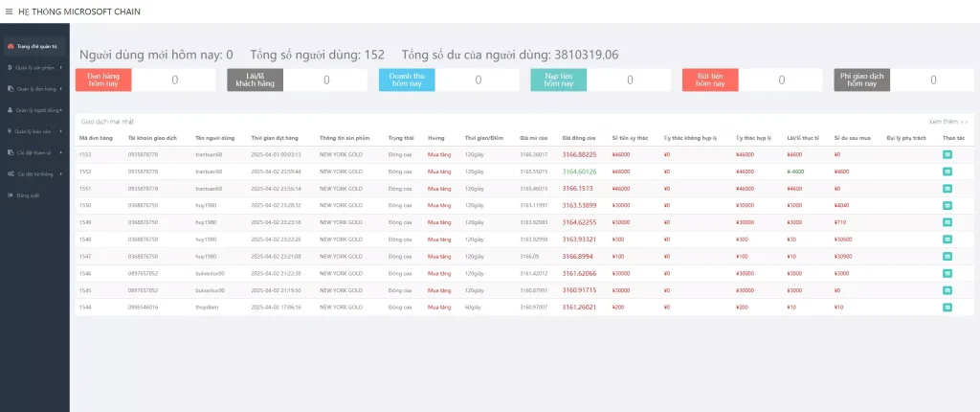Screen dimensions: 980x412
Task: Click the bitcoin icon of Quản lý sản phẩm
Action: (10, 68)
